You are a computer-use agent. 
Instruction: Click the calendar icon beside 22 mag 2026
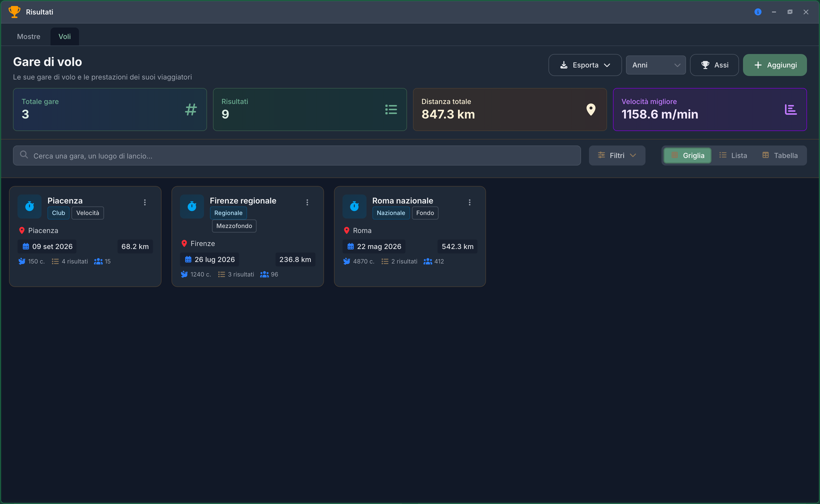click(x=350, y=247)
